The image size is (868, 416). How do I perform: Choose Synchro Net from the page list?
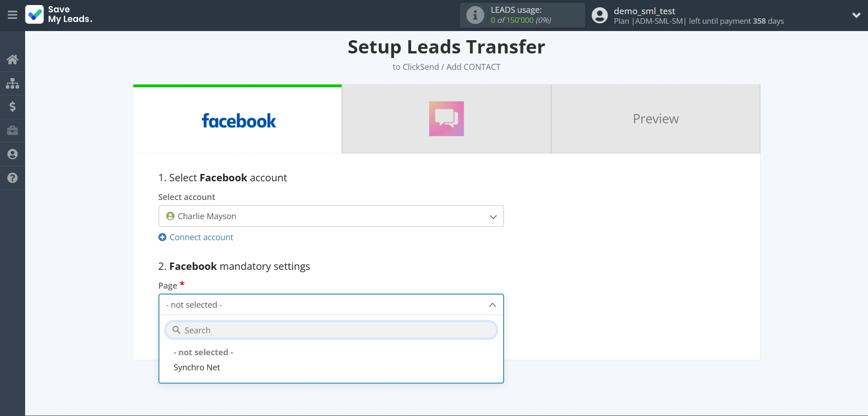[x=197, y=368]
